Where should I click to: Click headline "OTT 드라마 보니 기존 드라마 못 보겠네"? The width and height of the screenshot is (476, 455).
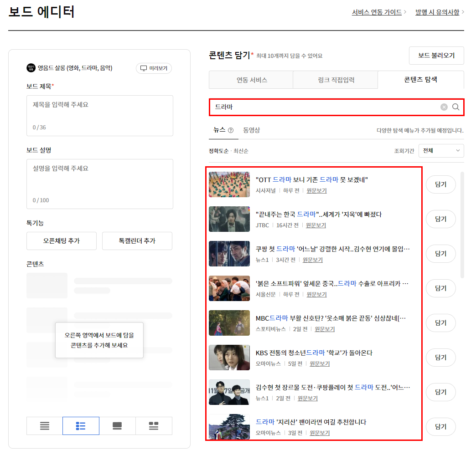coord(311,179)
